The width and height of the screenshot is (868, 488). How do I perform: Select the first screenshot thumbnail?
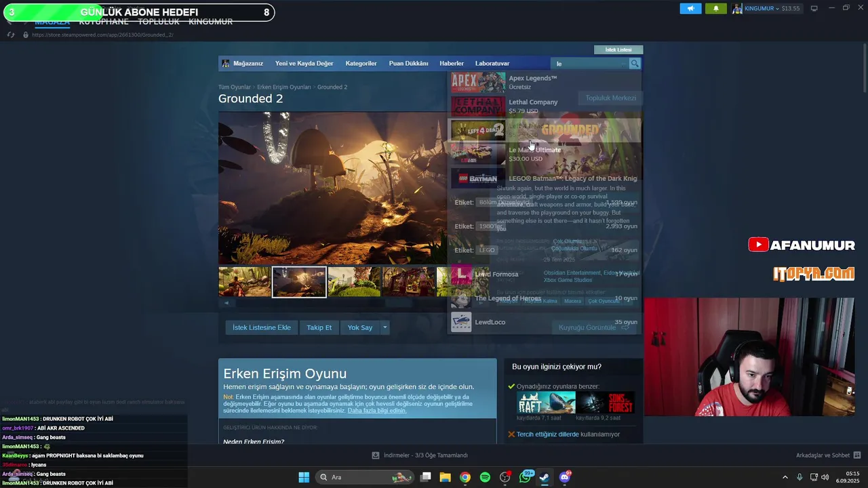point(245,282)
